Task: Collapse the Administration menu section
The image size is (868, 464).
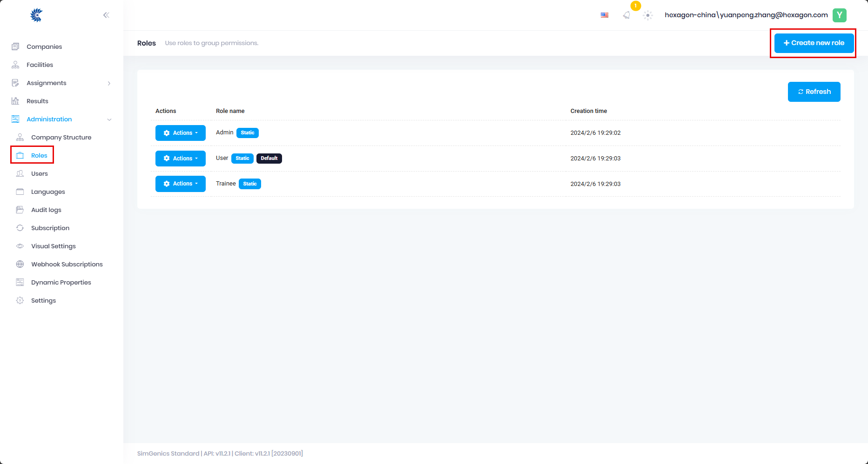Action: click(x=109, y=119)
